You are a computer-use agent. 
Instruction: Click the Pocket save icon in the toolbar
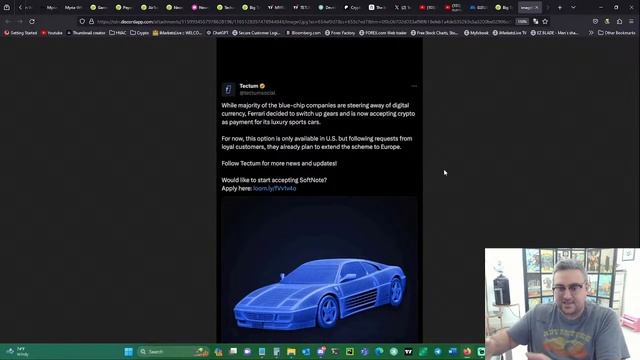(596, 21)
